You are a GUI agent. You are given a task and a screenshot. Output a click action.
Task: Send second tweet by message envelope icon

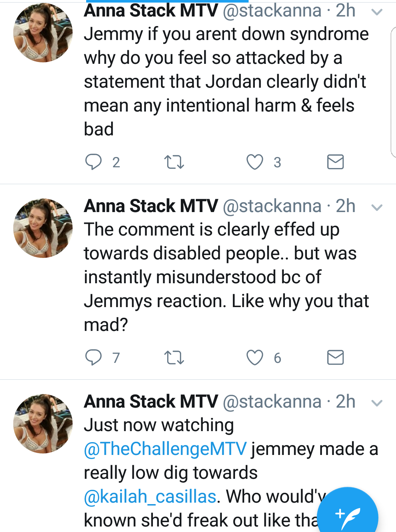coord(335,357)
